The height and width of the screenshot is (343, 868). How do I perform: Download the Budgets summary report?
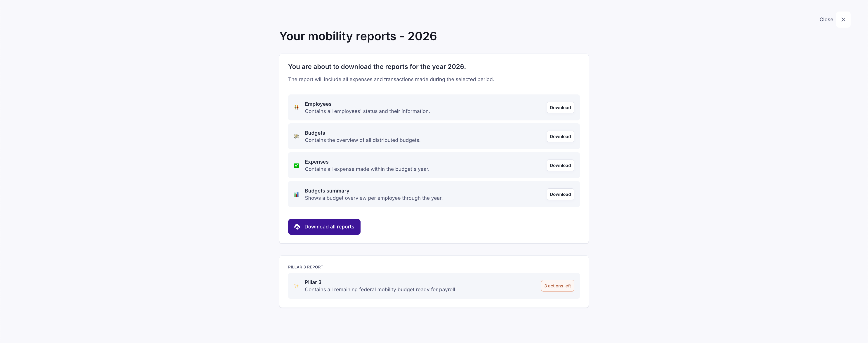[x=560, y=194]
